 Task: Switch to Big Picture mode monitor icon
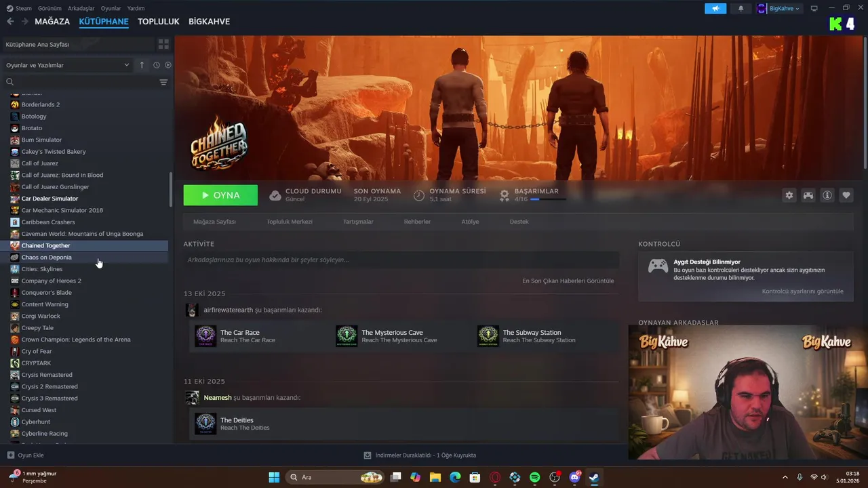814,8
